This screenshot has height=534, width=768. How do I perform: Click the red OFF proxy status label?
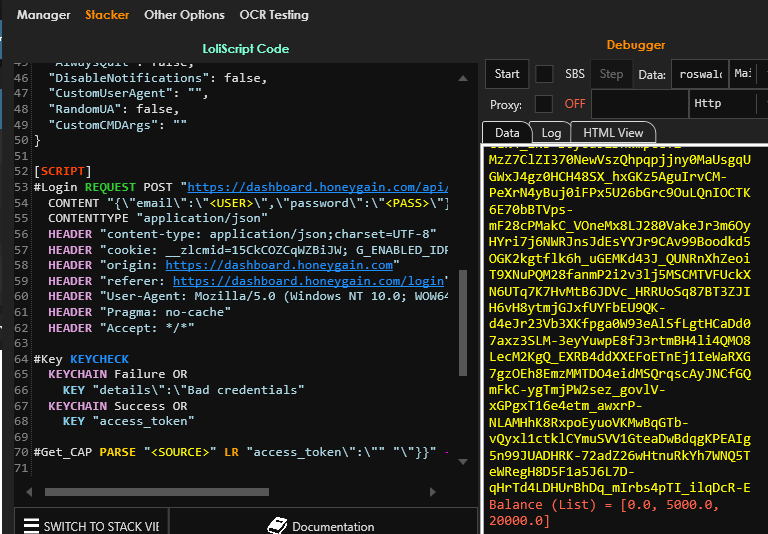(x=575, y=104)
